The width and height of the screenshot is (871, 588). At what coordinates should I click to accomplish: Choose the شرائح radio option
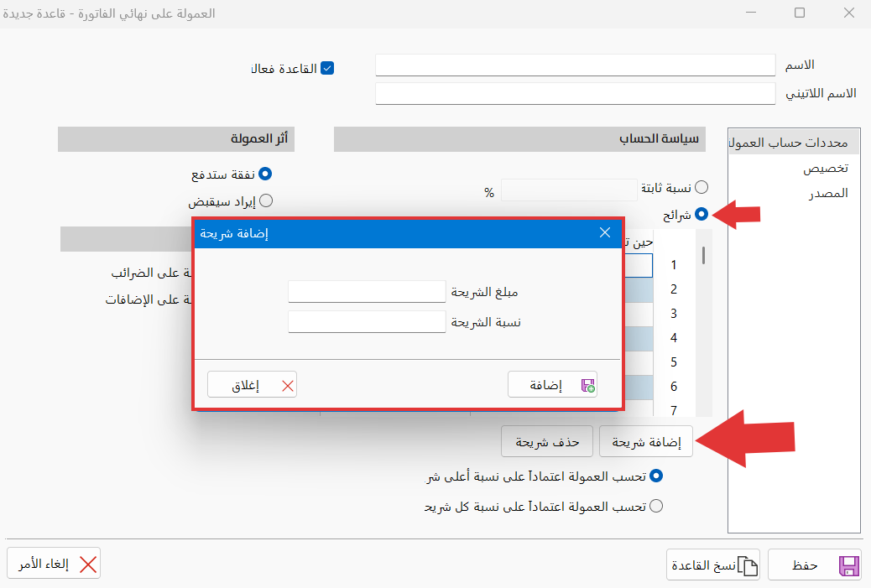click(701, 215)
